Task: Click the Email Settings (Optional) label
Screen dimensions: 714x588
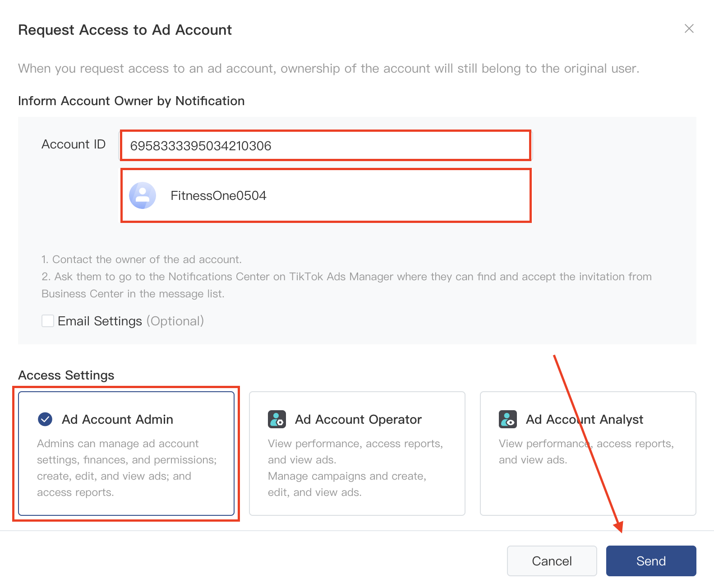Action: (x=131, y=321)
